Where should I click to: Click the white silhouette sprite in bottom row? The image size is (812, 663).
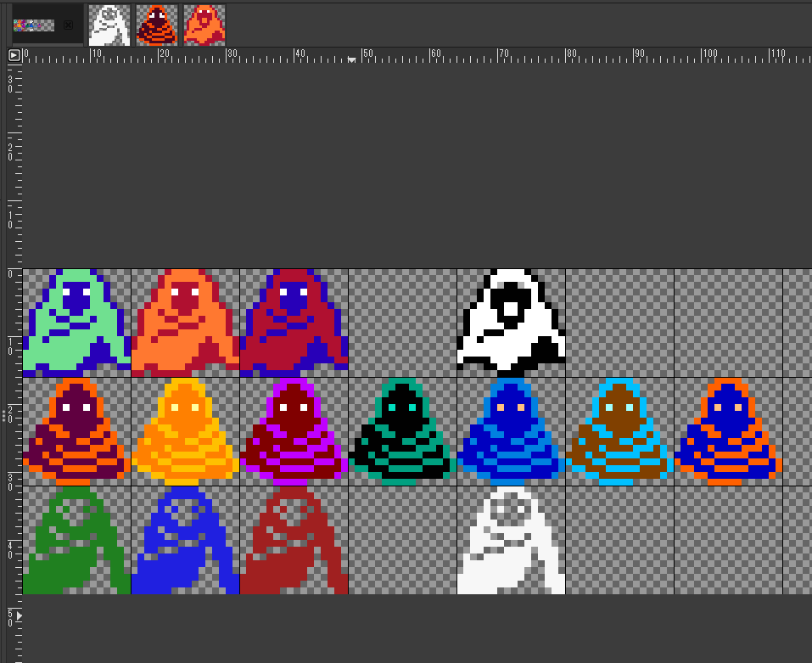511,540
